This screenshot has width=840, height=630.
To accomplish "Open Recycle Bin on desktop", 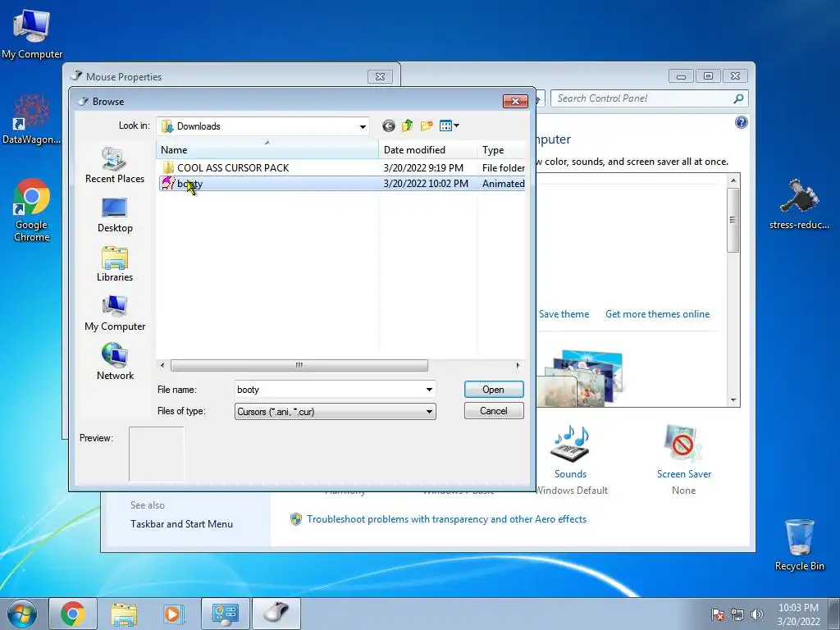I will [x=799, y=545].
